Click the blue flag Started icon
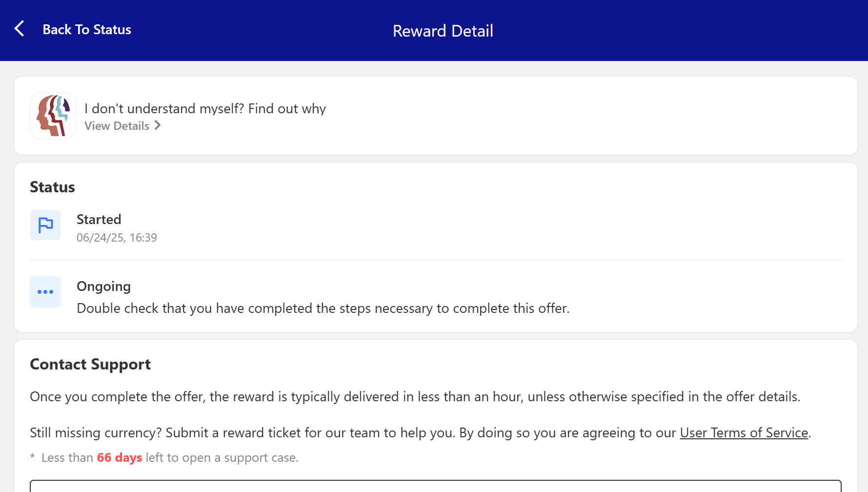 pos(45,225)
